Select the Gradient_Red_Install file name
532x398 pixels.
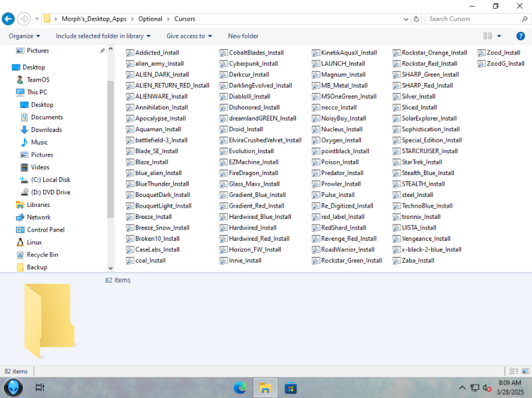point(257,206)
